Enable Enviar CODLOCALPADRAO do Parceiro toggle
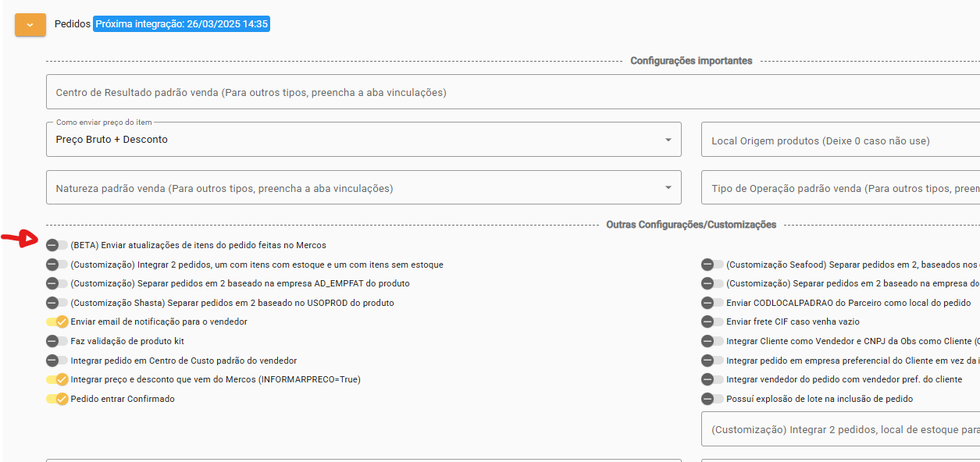Image resolution: width=980 pixels, height=462 pixels. point(712,303)
